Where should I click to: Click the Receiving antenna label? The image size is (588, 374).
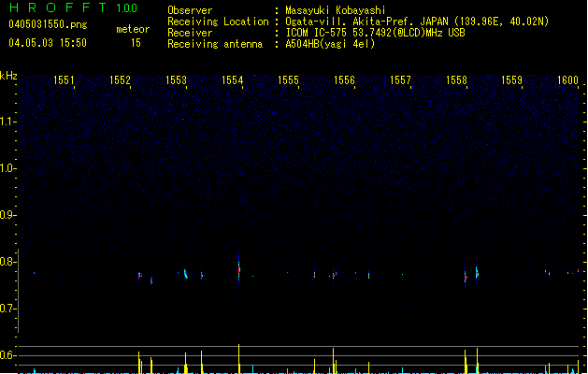[215, 44]
